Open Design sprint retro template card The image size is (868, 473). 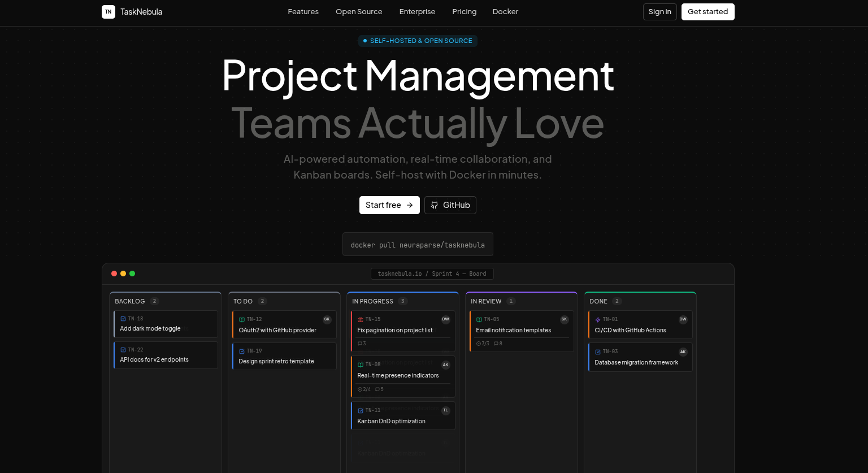[284, 357]
